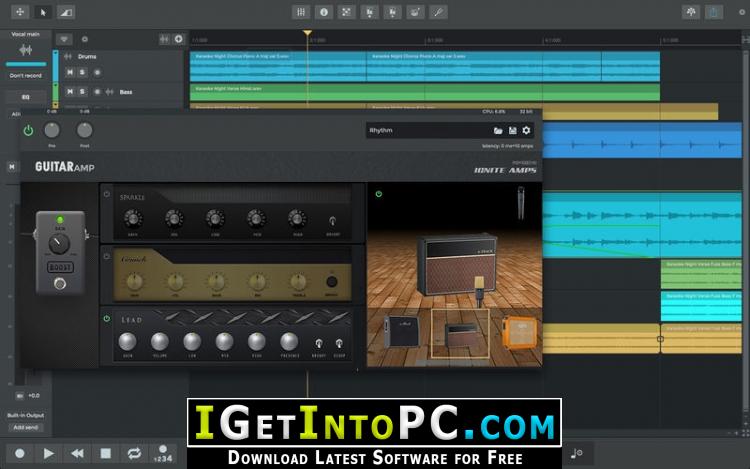Adjust the Post gain knob
Image resolution: width=750 pixels, height=469 pixels.
85,130
